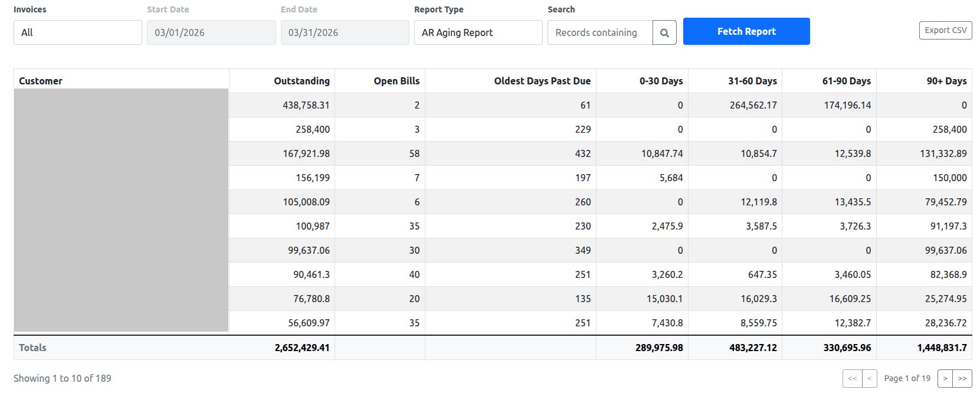Screen dimensions: 980x393
Task: Click the search magnifier icon button
Action: click(664, 32)
